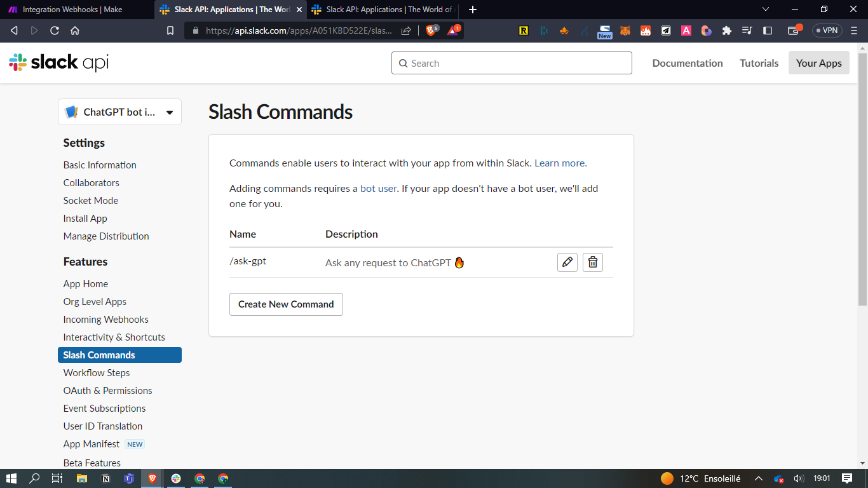Click the Slack API logo
This screenshot has width=868, height=488.
(x=58, y=62)
